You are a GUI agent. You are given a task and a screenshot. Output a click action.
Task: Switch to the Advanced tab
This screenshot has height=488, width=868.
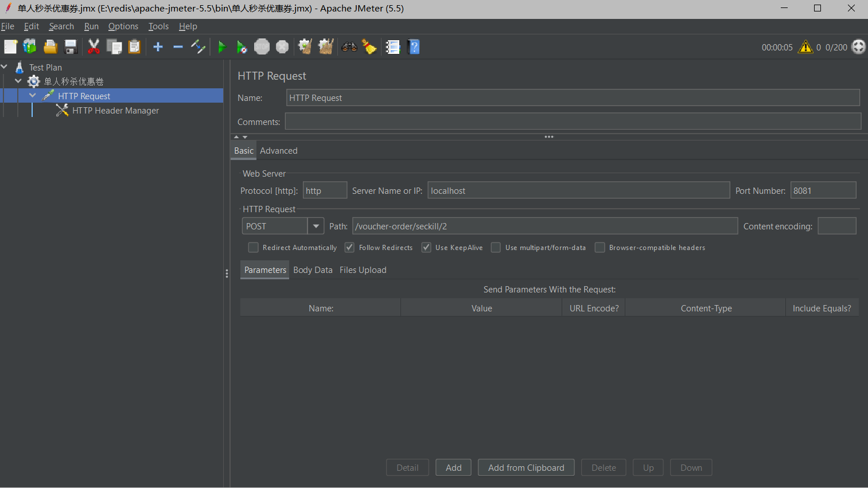pyautogui.click(x=279, y=151)
